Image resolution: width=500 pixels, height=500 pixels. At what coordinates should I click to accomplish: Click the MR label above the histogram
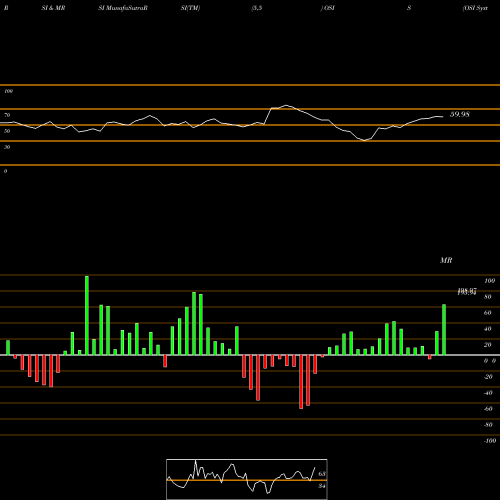(x=446, y=260)
